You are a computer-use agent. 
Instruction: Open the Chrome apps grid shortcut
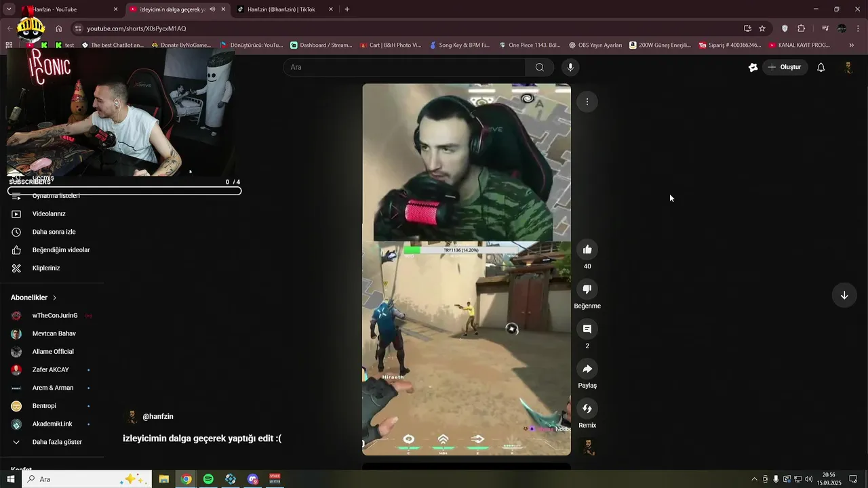click(9, 45)
